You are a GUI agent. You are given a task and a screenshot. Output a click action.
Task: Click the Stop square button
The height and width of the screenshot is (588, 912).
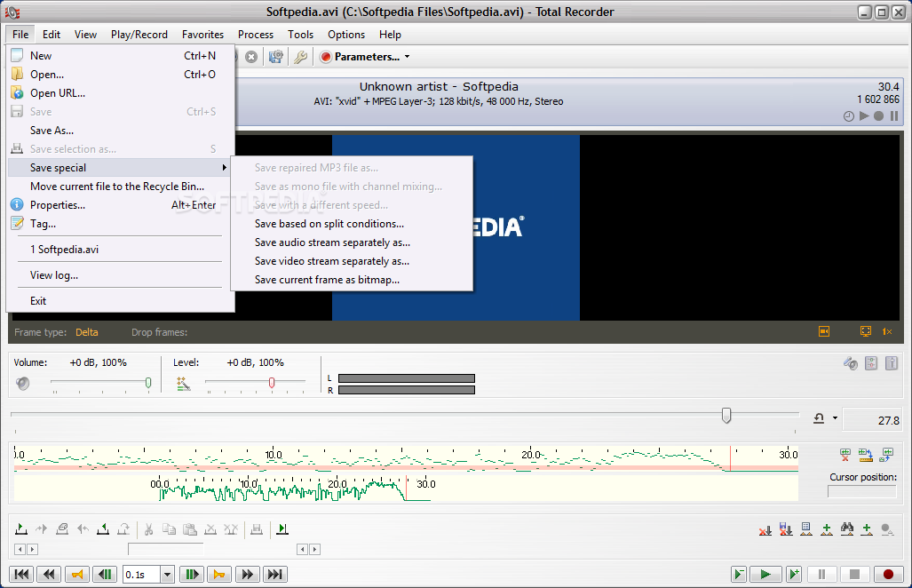tap(854, 574)
